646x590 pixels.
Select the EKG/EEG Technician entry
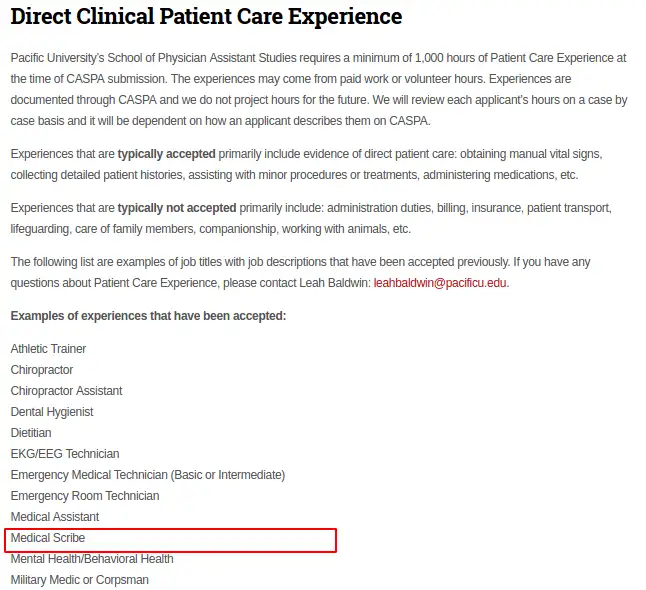65,454
